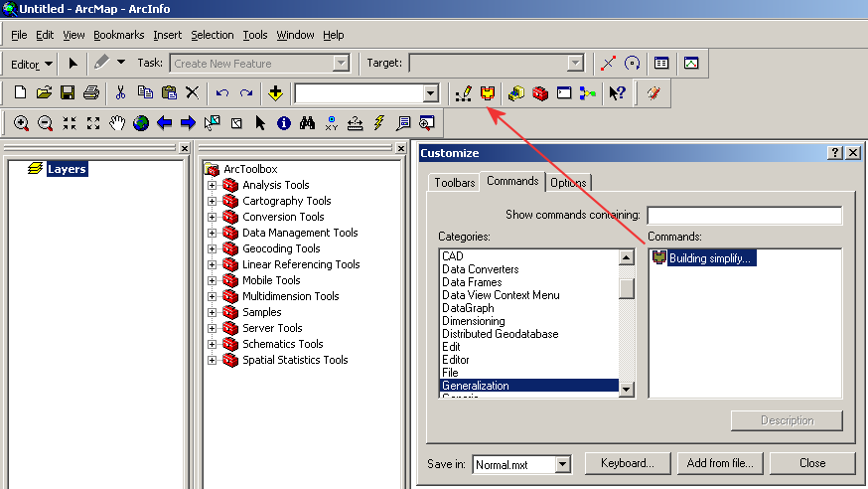Screen dimensions: 868x489
Task: Open the File menu
Action: (19, 35)
